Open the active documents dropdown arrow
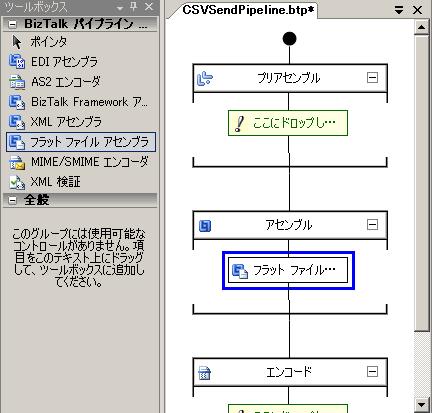 click(399, 10)
